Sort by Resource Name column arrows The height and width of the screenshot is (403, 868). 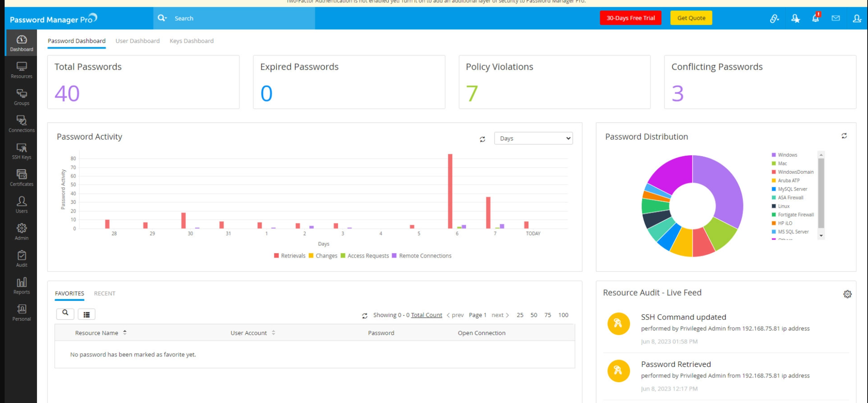click(125, 332)
